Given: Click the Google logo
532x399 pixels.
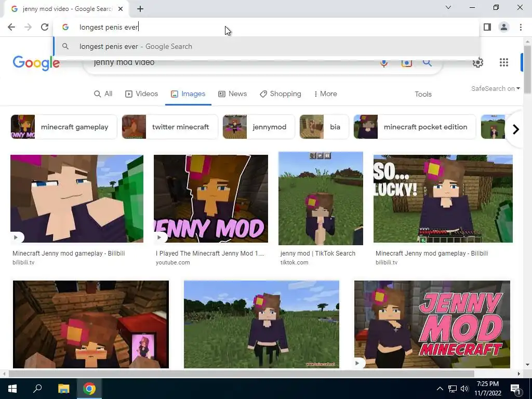Looking at the screenshot, I should 36,63.
